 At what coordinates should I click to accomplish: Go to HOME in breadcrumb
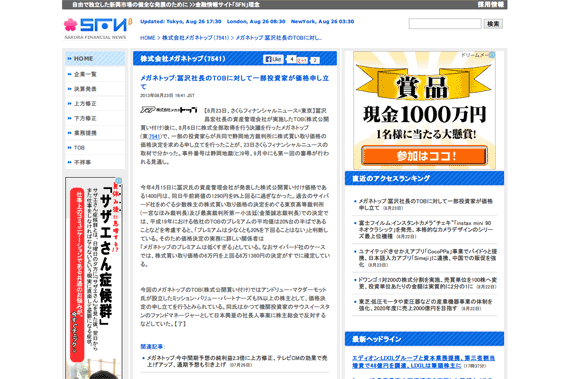[148, 38]
